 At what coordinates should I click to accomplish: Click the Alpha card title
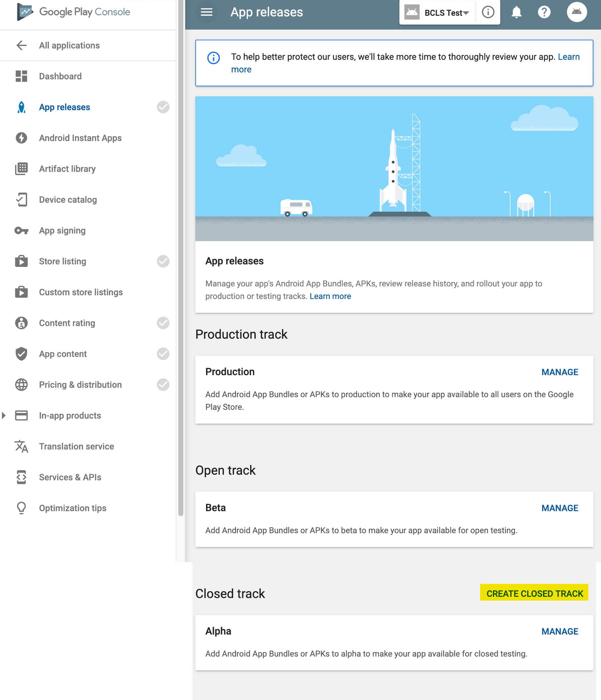(218, 631)
